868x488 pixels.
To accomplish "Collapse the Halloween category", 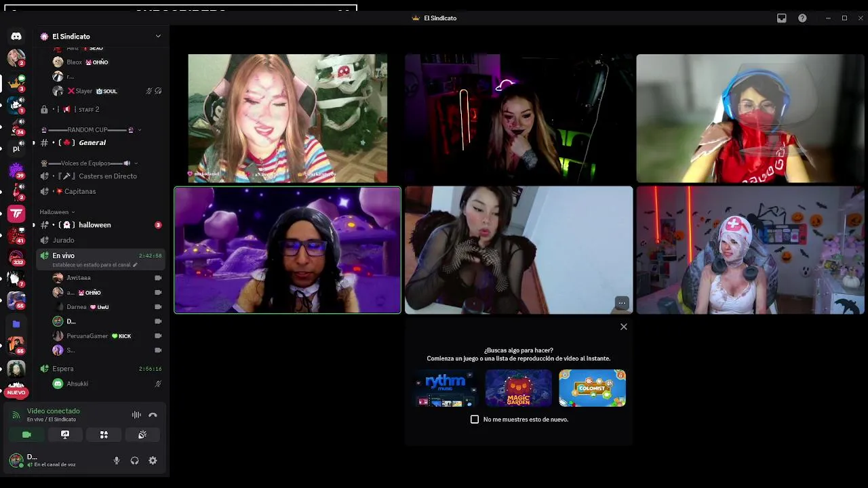I will 57,212.
